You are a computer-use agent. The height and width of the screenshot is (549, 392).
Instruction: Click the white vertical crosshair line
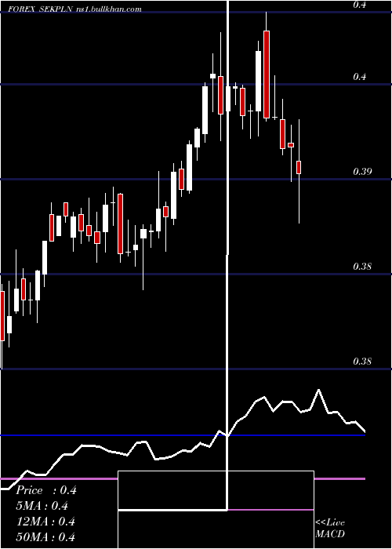pyautogui.click(x=228, y=255)
